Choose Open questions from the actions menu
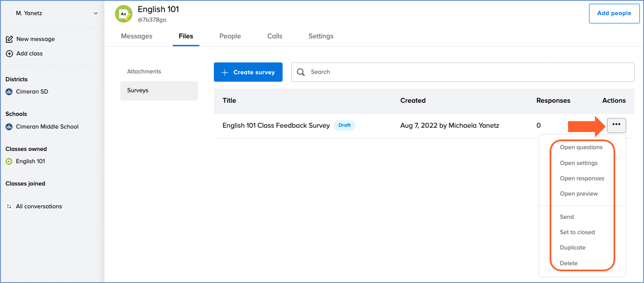This screenshot has height=283, width=644. (581, 147)
